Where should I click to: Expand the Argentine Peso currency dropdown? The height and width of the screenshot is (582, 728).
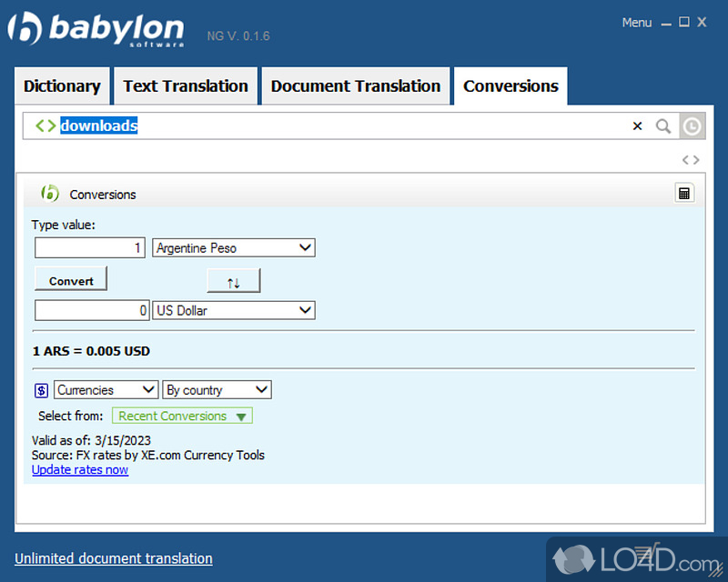click(x=234, y=248)
